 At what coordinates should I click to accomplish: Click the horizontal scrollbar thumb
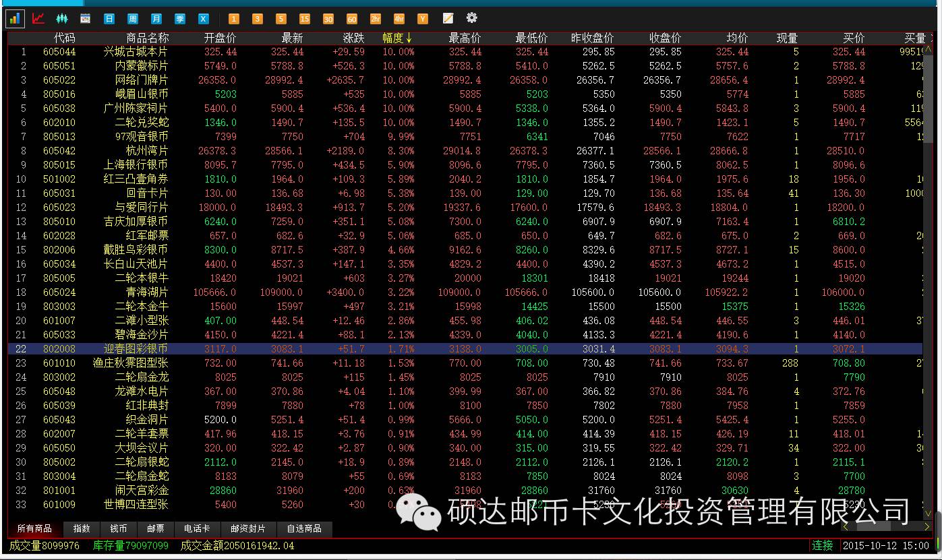pos(873,527)
